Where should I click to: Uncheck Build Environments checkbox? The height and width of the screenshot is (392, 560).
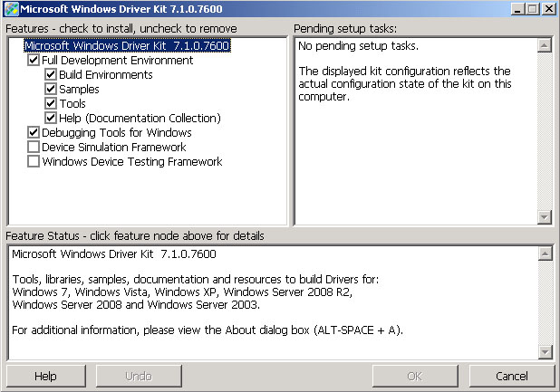[51, 74]
